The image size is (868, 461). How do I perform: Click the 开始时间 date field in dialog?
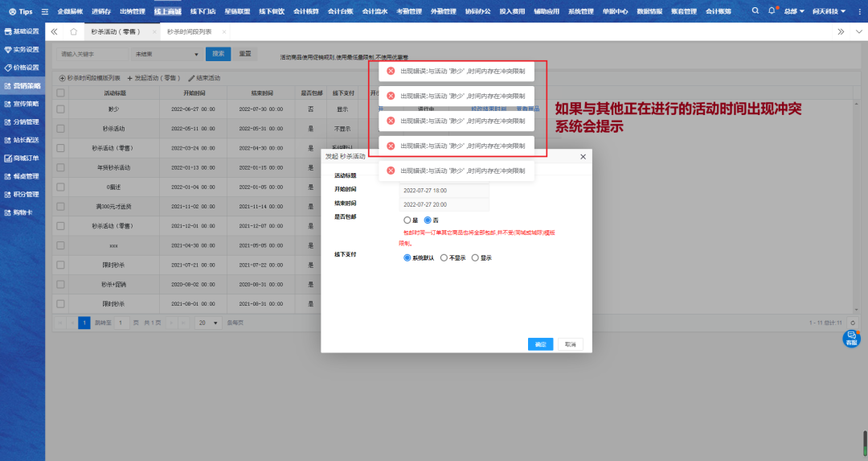444,191
